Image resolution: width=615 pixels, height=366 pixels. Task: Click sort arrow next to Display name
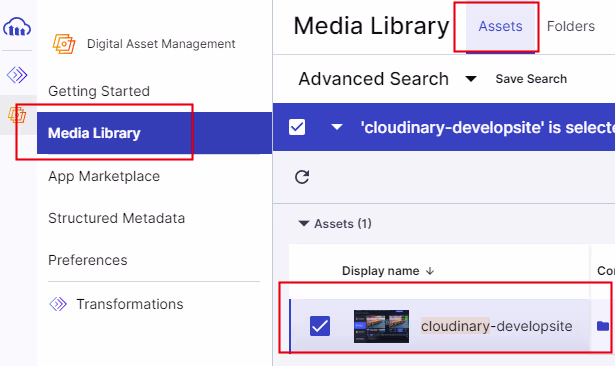coord(430,271)
